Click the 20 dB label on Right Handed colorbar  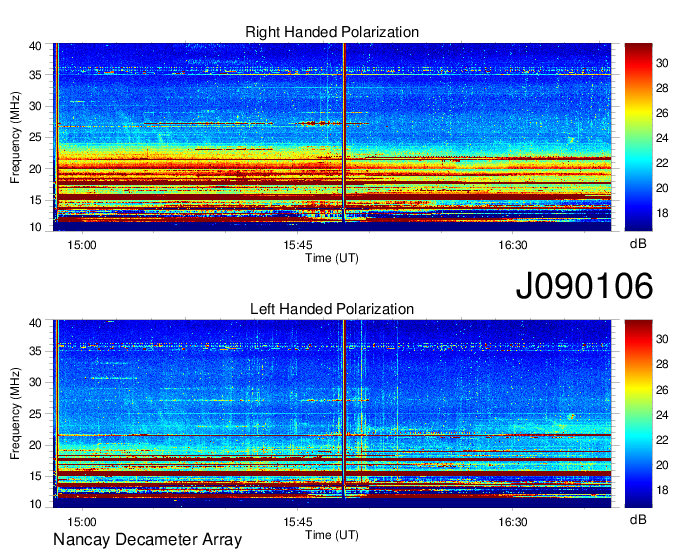[662, 188]
